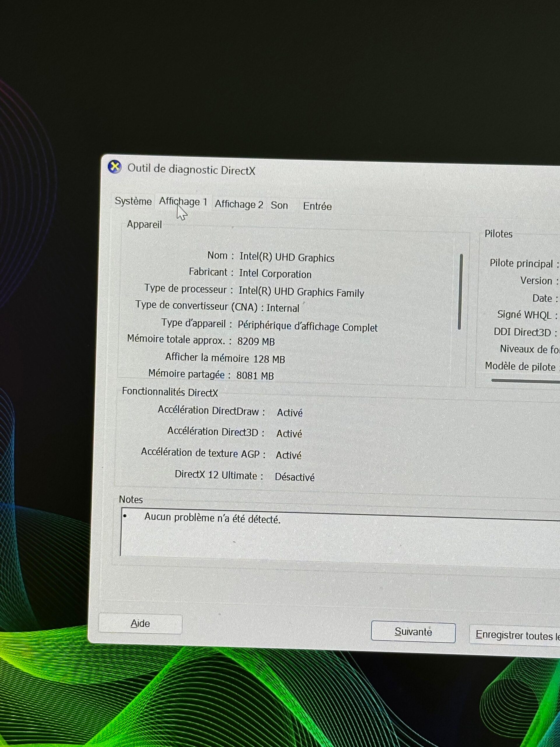This screenshot has width=560, height=747.
Task: Click the Appareil panel vertical scrollbar
Action: point(460,292)
